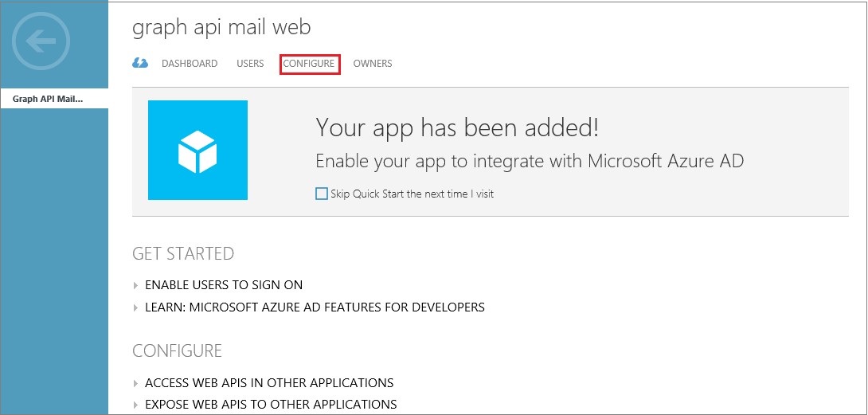
Task: Open EXPOSE WEB APIS TO OTHER APPLICATIONS text
Action: tap(271, 405)
